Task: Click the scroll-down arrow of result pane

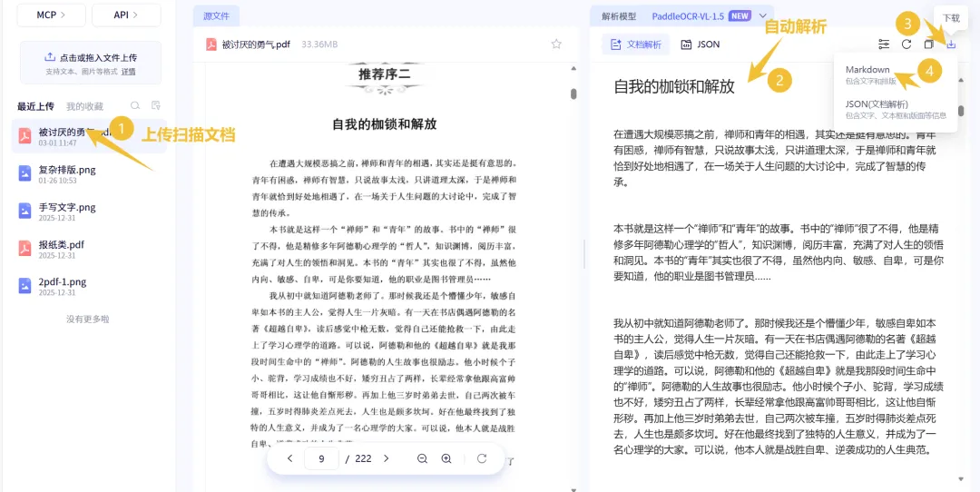Action: point(961,479)
